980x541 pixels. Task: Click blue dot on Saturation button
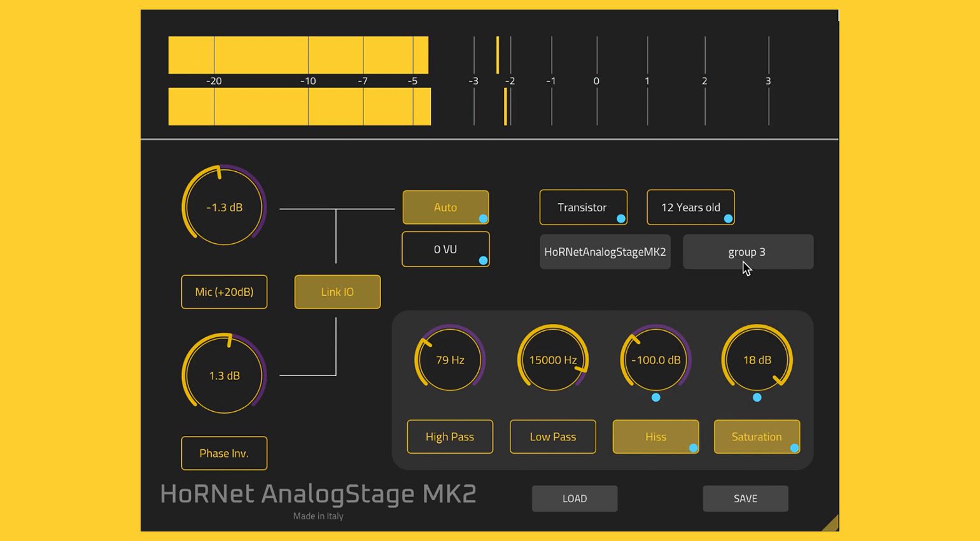pyautogui.click(x=794, y=448)
